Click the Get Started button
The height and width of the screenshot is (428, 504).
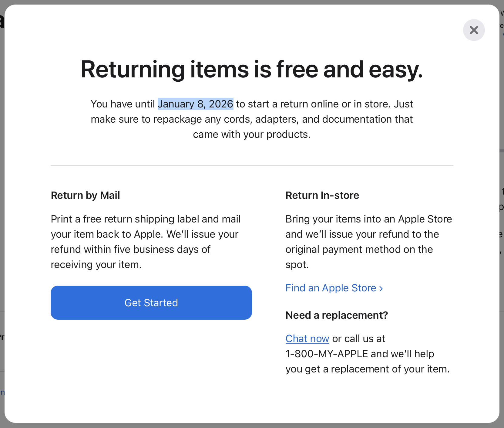[x=151, y=303]
